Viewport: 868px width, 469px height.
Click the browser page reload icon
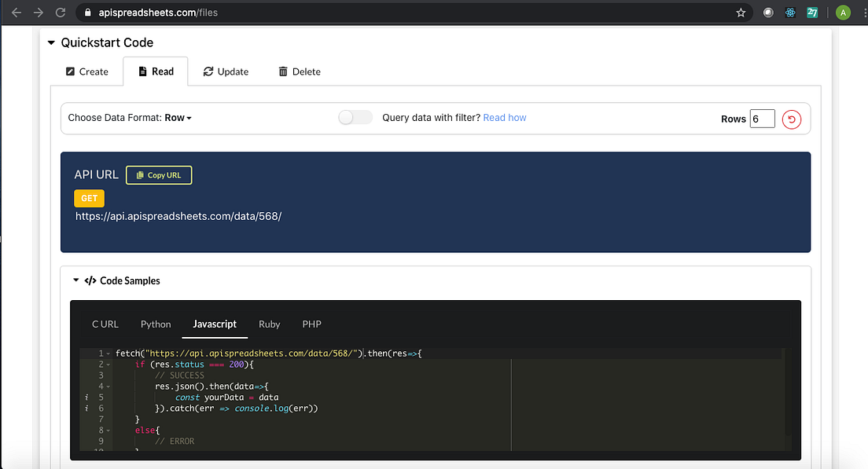point(61,13)
